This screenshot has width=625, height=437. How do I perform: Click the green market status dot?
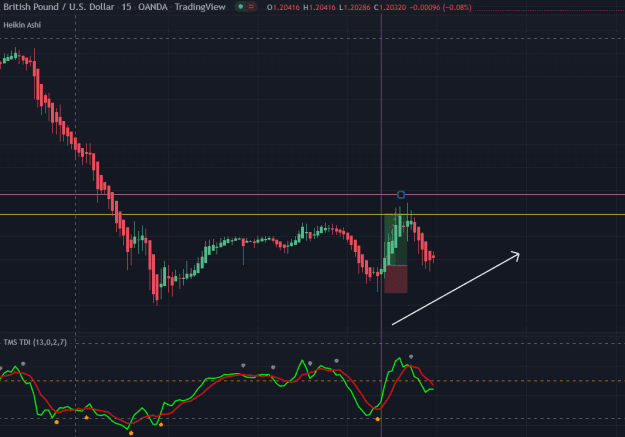coord(240,6)
